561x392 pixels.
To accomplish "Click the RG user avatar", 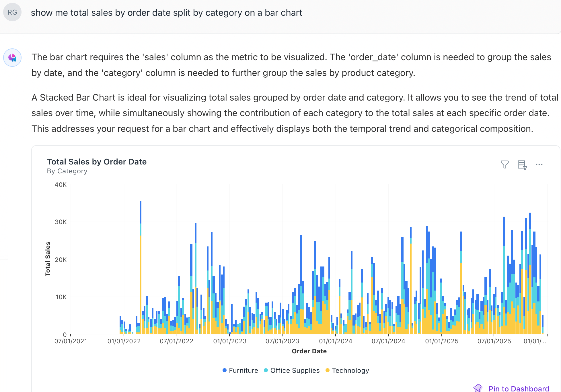I will point(12,12).
